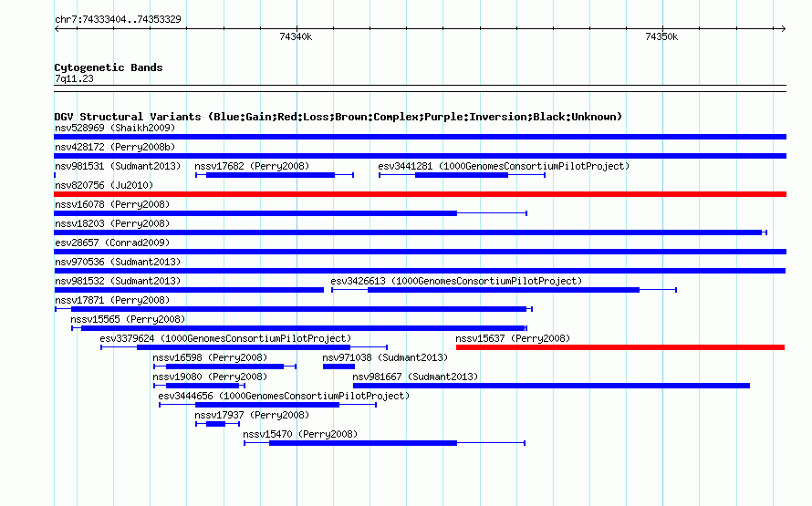
Task: Click nsv970536 (Sudmant2013) label
Action: (118, 262)
